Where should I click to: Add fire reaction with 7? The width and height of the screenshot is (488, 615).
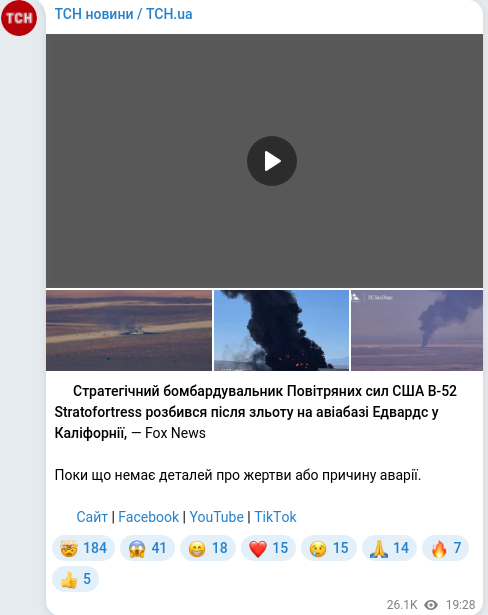(x=445, y=548)
